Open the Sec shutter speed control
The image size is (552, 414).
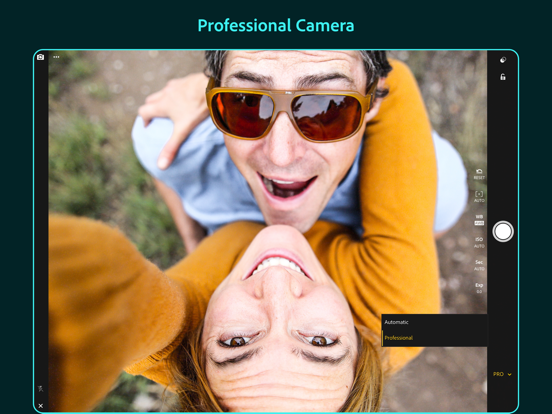pyautogui.click(x=479, y=265)
